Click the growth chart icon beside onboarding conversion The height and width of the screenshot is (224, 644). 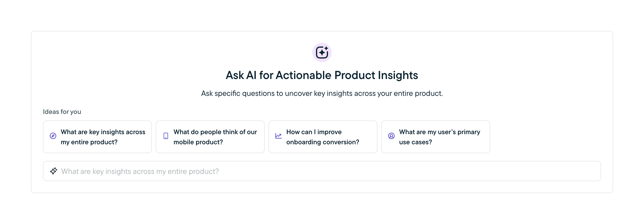(x=279, y=136)
